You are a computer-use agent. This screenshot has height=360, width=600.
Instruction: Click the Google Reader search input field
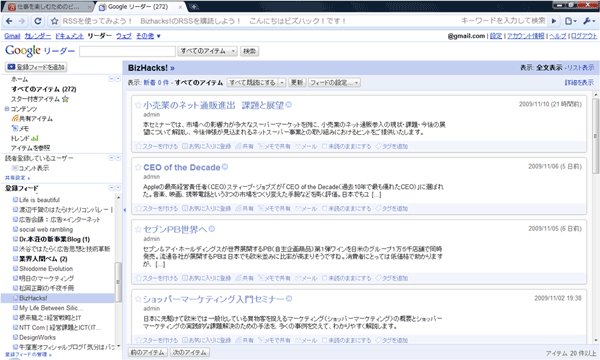coord(127,51)
